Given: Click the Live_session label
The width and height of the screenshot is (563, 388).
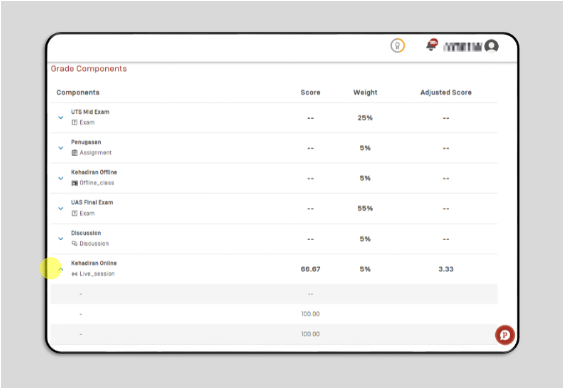Looking at the screenshot, I should coord(97,274).
